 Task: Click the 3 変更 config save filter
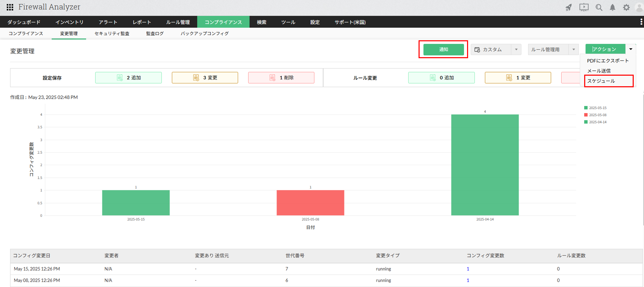click(205, 78)
